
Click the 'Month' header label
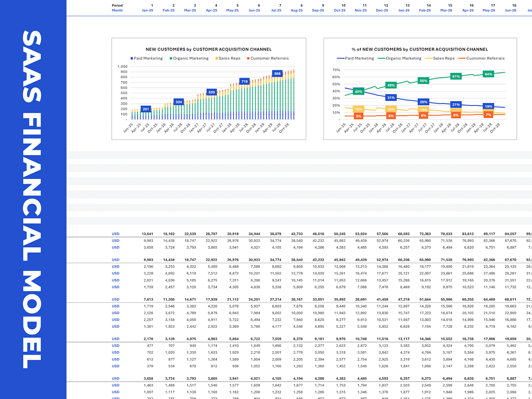click(x=117, y=11)
